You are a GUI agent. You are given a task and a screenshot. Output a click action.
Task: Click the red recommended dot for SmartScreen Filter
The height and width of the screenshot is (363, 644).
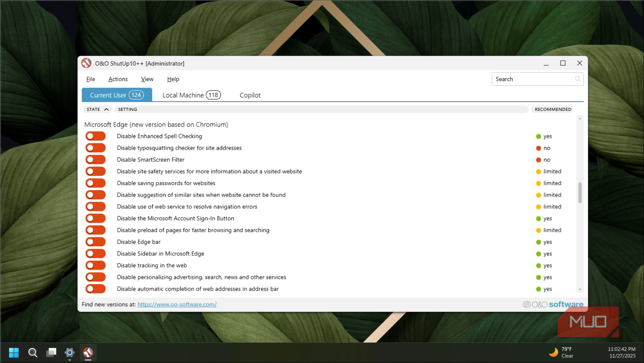coord(539,160)
